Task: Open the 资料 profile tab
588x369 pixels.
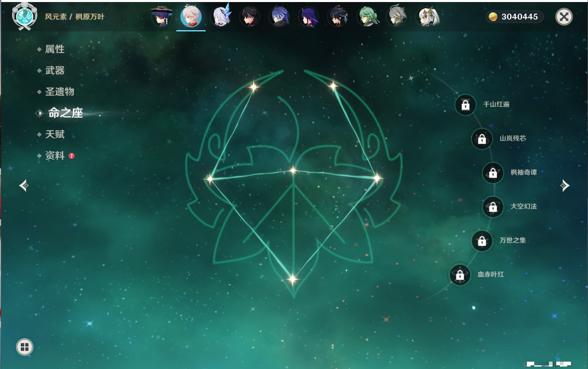Action: tap(55, 155)
